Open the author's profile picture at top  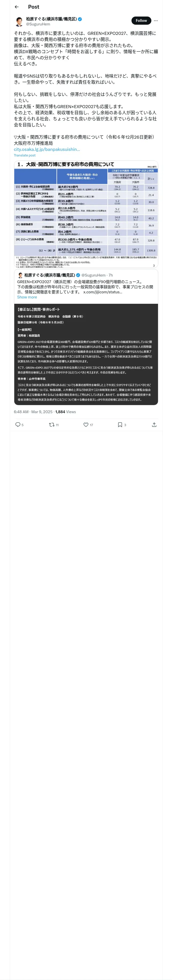click(x=19, y=21)
